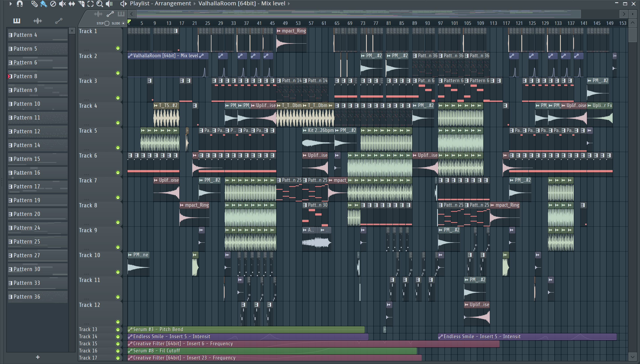Click the green playhead marker at bar 1

129,22
